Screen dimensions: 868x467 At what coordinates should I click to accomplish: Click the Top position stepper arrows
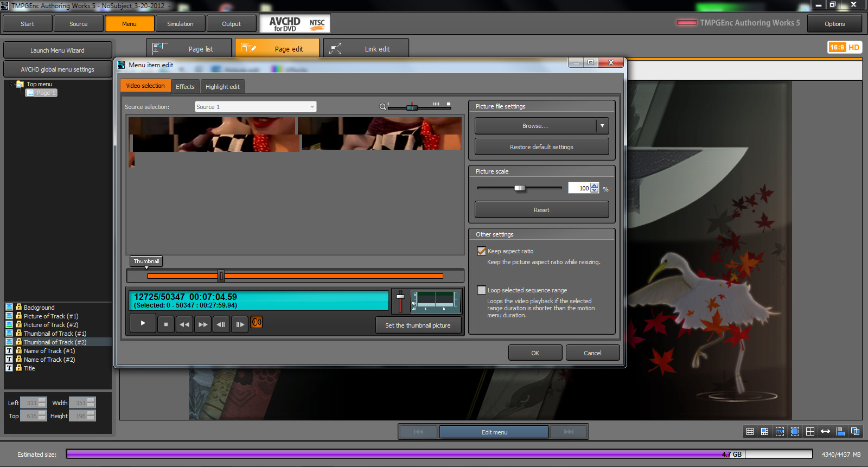click(x=42, y=416)
